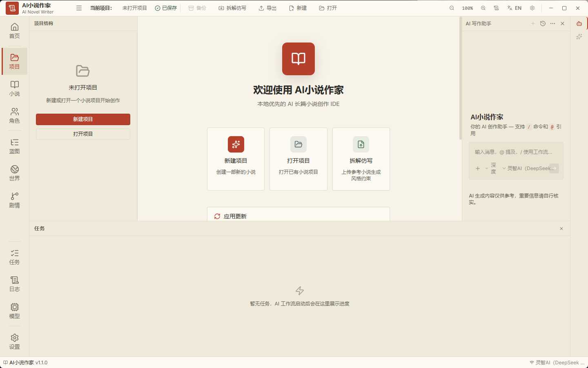Open the 剧情 plot section
This screenshot has height=368, width=588.
[x=14, y=200]
